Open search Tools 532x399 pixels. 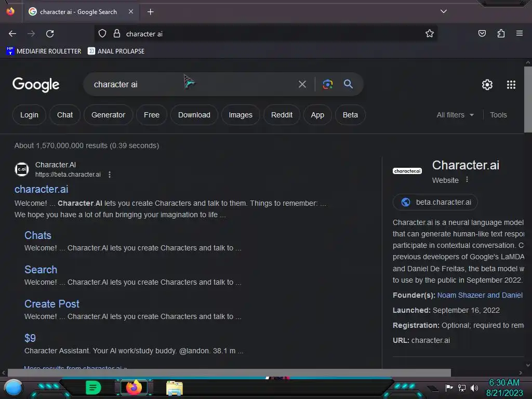(x=498, y=115)
